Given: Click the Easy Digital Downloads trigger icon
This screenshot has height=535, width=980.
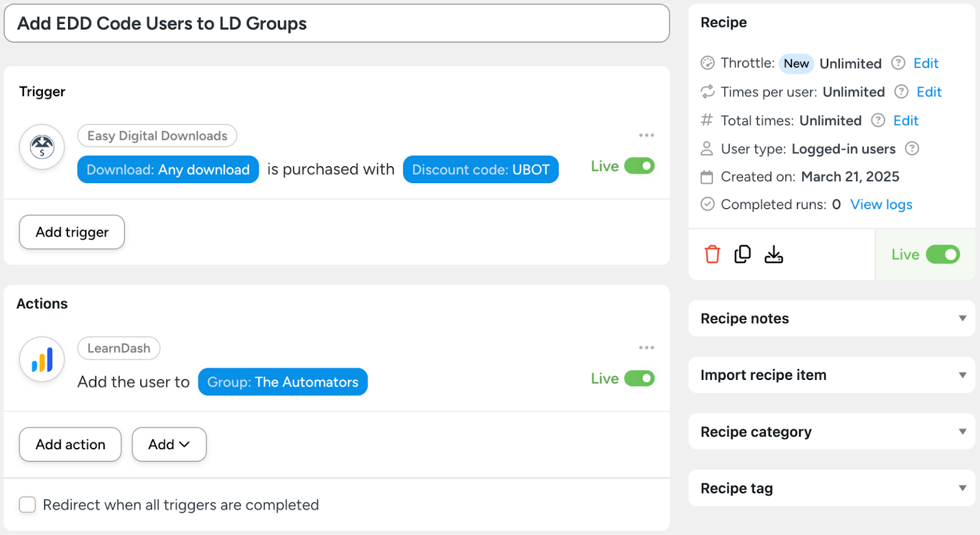Looking at the screenshot, I should (x=42, y=147).
